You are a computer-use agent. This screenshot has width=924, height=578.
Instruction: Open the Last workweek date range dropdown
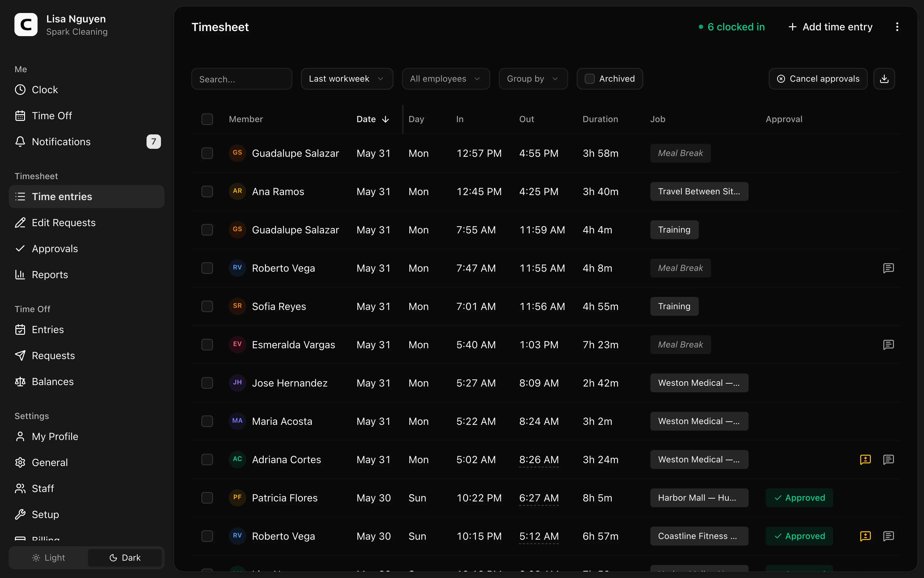(x=347, y=79)
